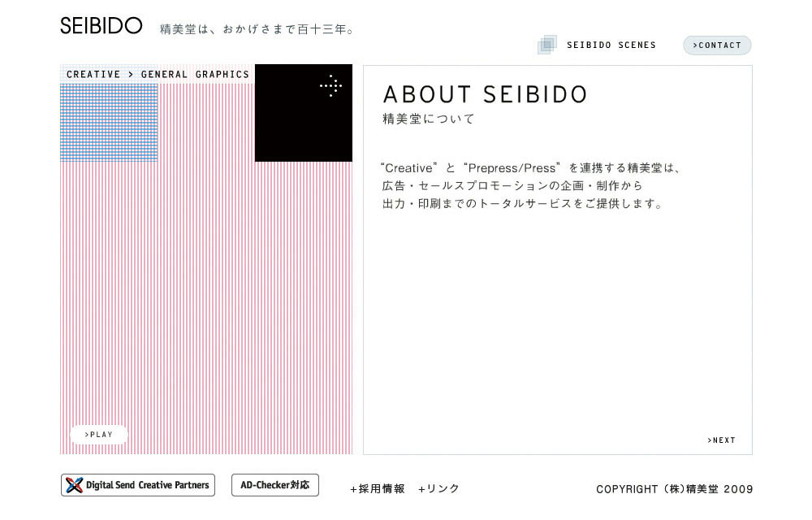Go to >NEXT page
The width and height of the screenshot is (812, 520).
pyautogui.click(x=721, y=440)
